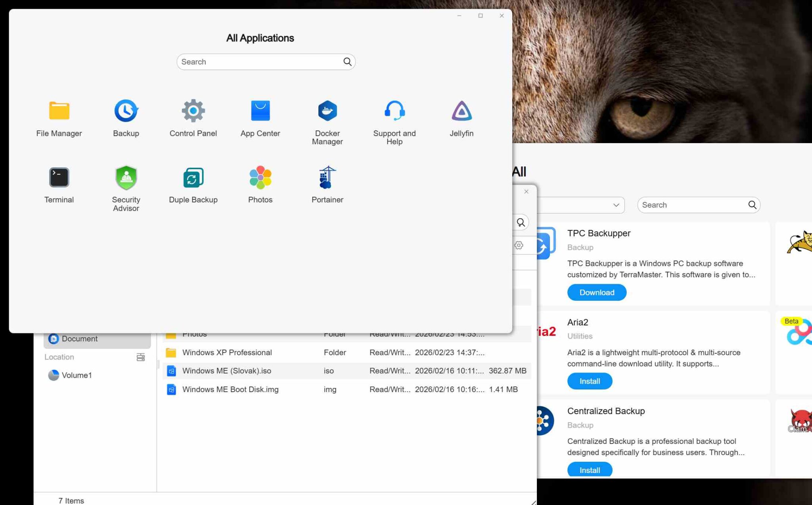Launch Portainer
Image resolution: width=812 pixels, height=505 pixels.
327,178
